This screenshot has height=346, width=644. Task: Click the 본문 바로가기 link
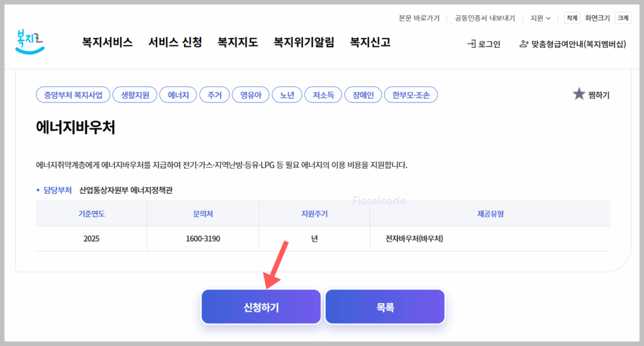419,18
